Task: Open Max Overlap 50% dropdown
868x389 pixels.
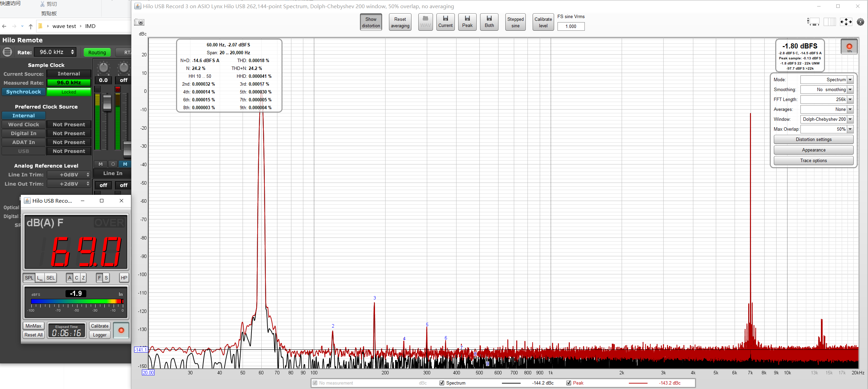Action: (x=827, y=129)
